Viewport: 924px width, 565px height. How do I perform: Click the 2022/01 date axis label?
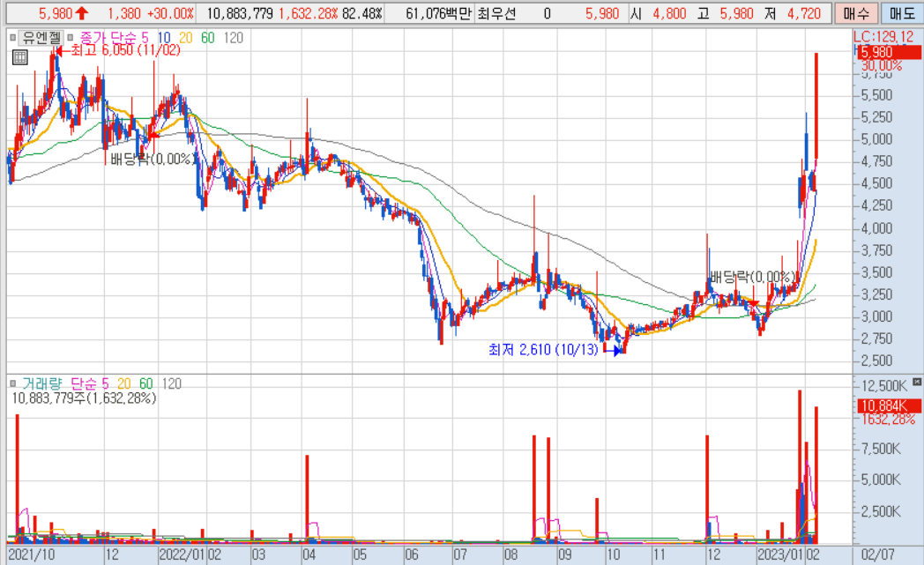(183, 554)
